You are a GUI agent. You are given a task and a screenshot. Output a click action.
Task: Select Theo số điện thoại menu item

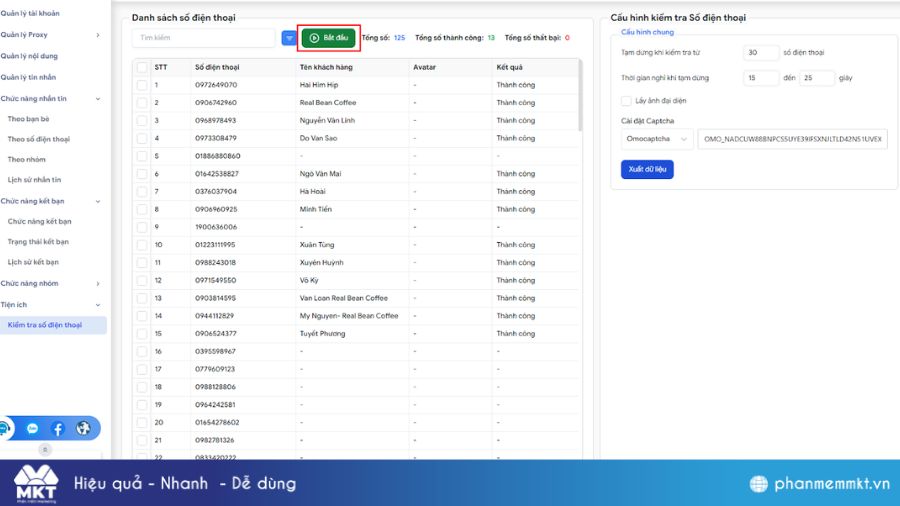click(39, 139)
